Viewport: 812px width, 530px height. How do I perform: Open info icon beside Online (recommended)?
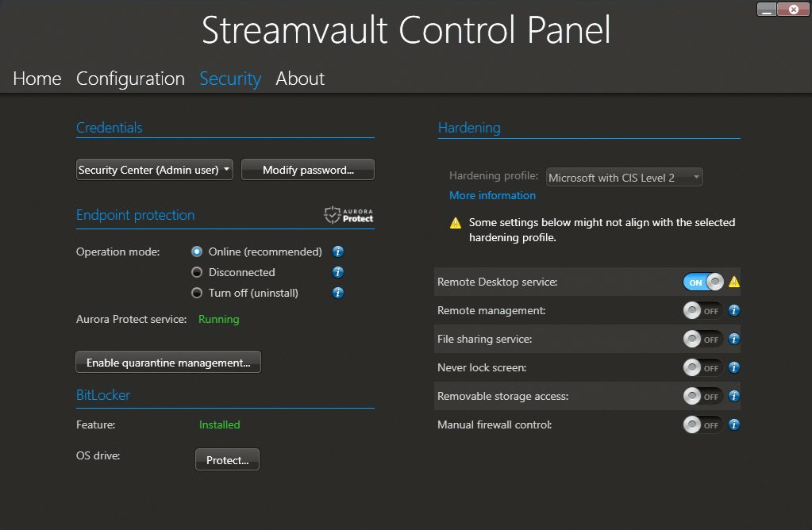[337, 252]
